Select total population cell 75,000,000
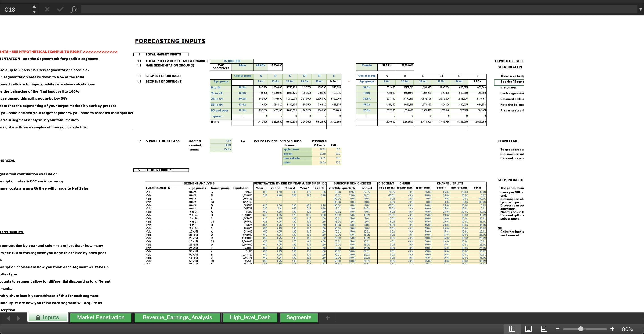644x334 pixels. tap(231, 61)
